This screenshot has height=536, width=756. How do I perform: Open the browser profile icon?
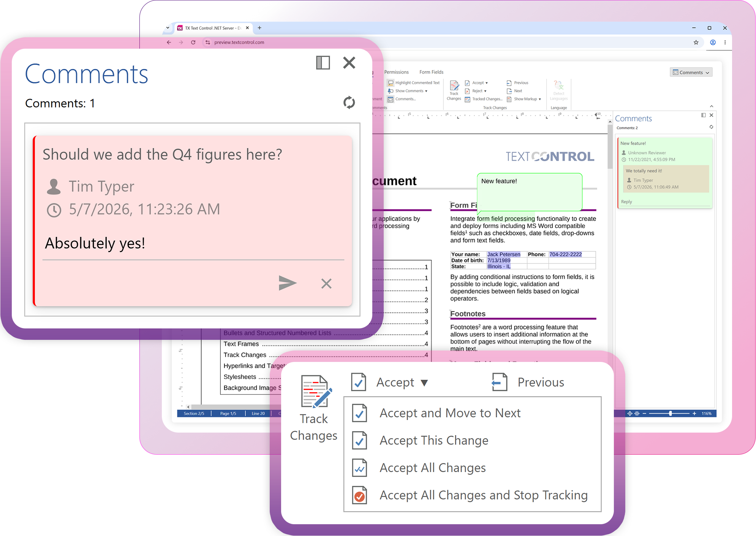713,43
